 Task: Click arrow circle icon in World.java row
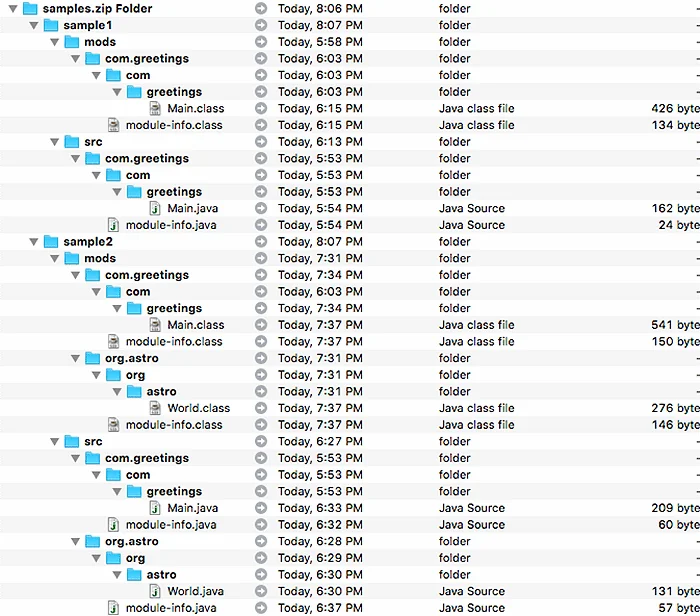coord(261,591)
